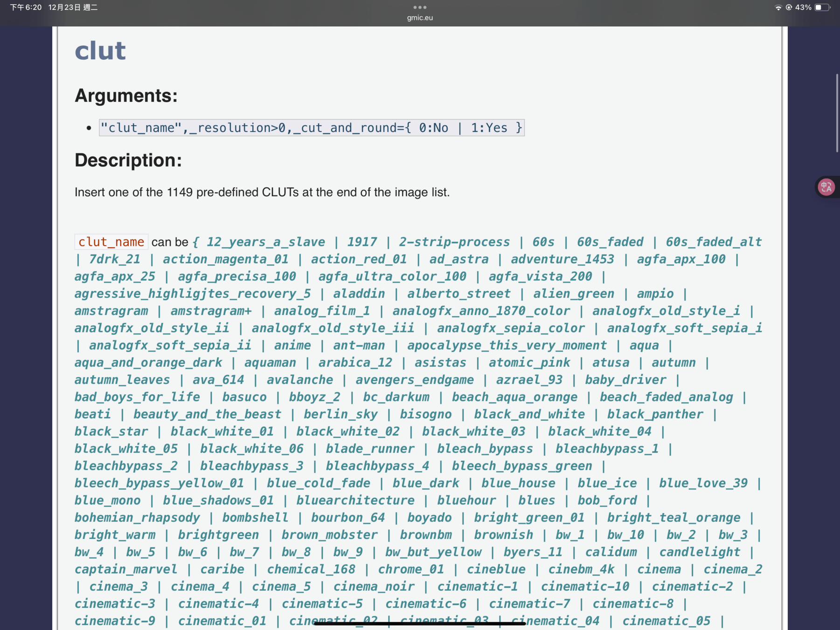
Task: Select ad_astra clut name
Action: (459, 259)
